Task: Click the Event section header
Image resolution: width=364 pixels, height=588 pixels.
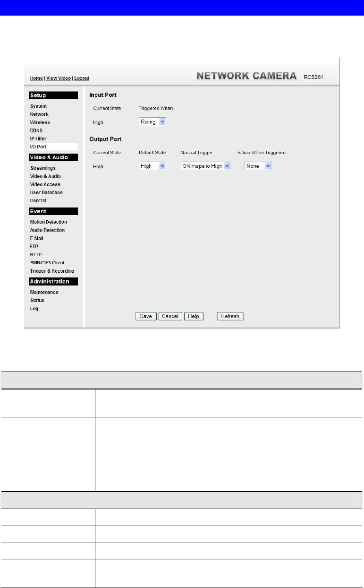Action: pyautogui.click(x=53, y=211)
